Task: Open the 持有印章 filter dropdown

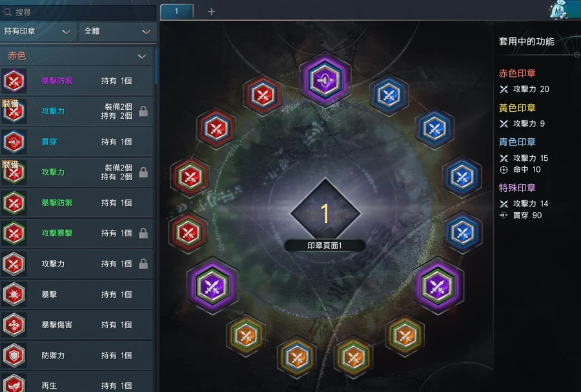Action: tap(37, 32)
